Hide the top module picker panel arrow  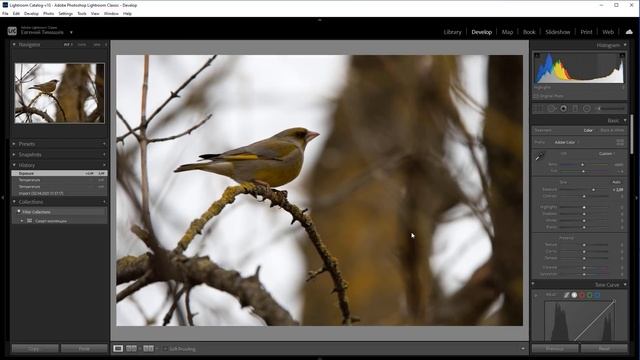320,20
